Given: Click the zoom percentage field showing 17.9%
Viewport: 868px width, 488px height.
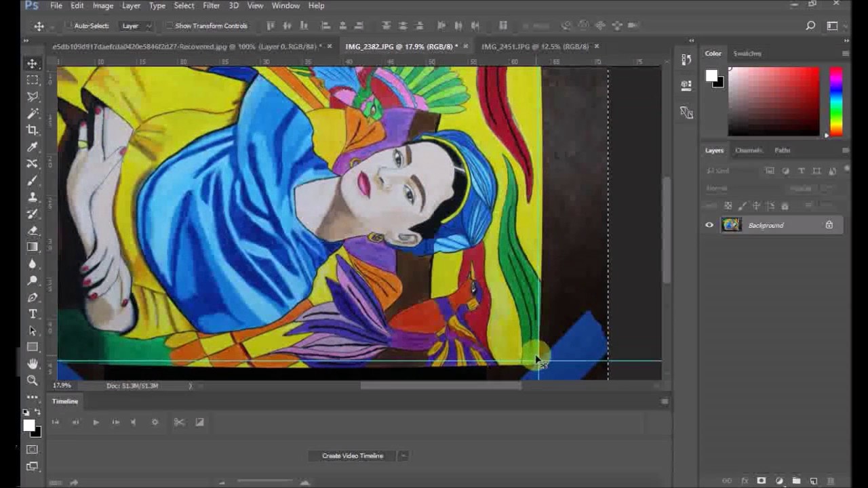Looking at the screenshot, I should [x=62, y=386].
